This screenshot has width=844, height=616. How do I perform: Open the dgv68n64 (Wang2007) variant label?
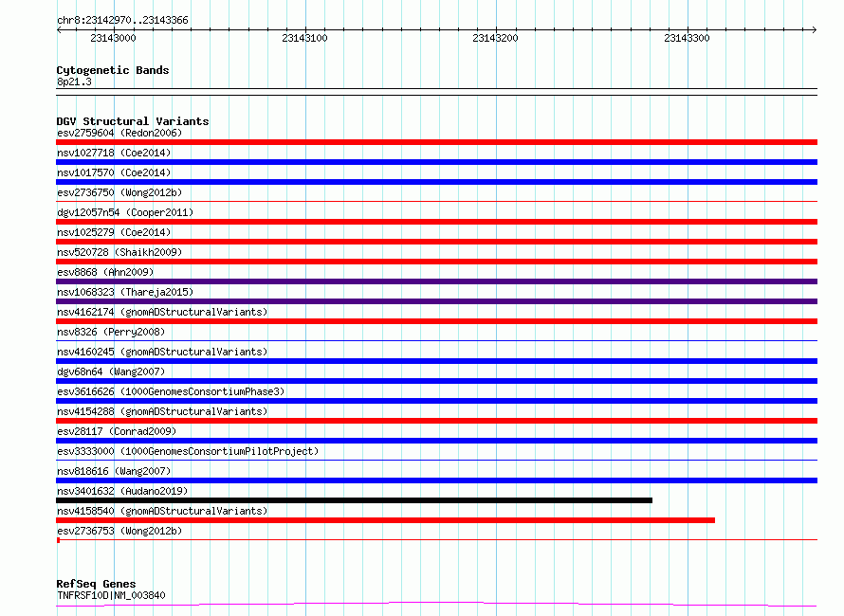111,371
